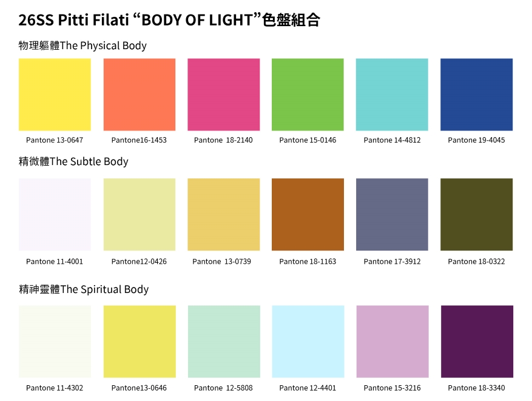
Task: Select the lemon Pantone 13-0646 swatch
Action: pyautogui.click(x=140, y=342)
